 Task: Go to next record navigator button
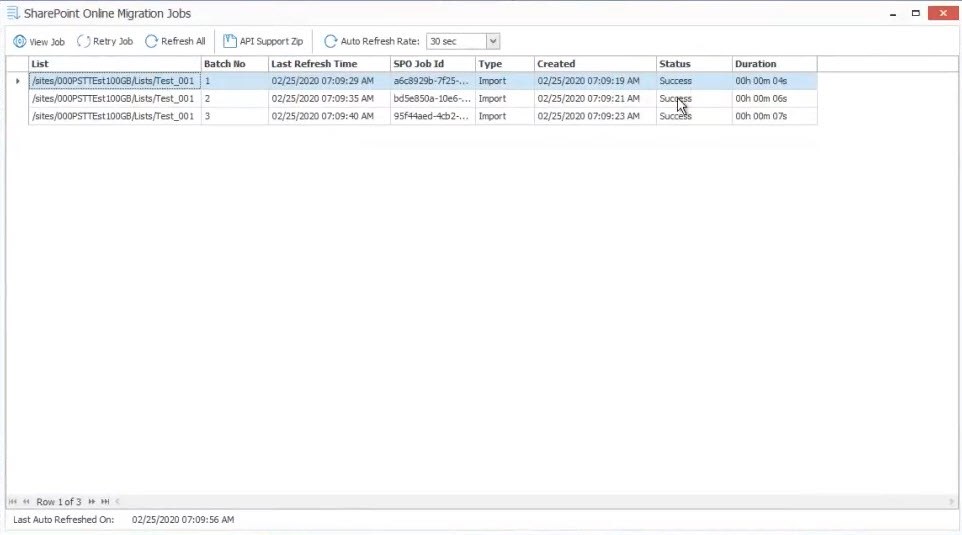(x=91, y=501)
